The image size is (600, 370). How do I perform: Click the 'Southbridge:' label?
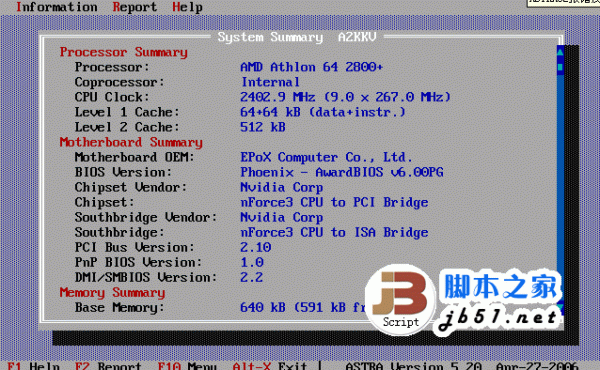pyautogui.click(x=119, y=233)
